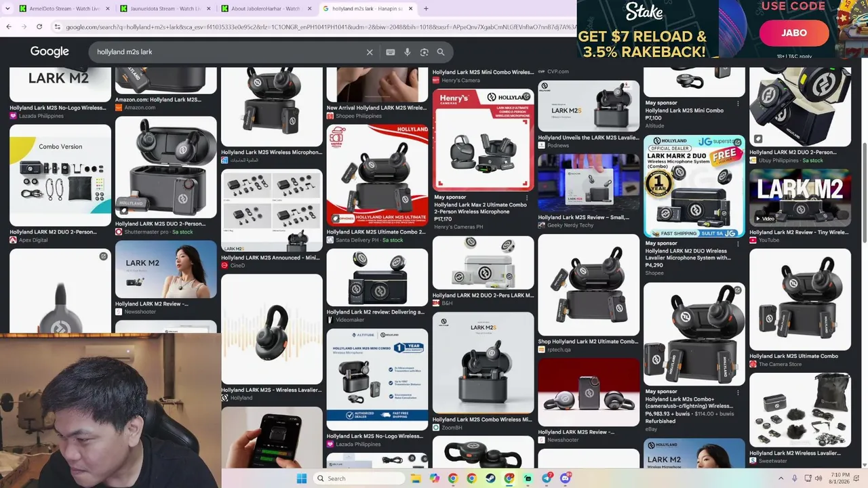This screenshot has width=868, height=488.
Task: Open 'New Arrival Hollyland LARK M2S' Shopee result
Action: point(376,108)
